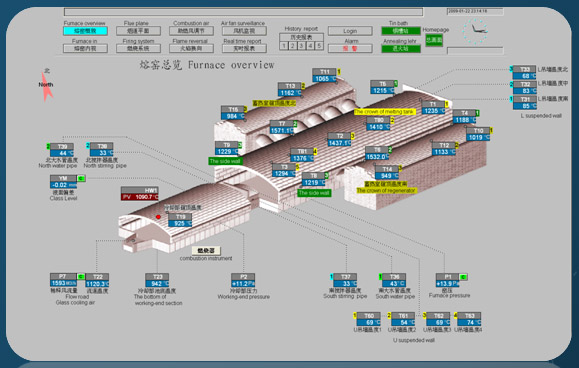579x368 pixels.
Task: Click the analog clock icon
Action: (x=475, y=31)
